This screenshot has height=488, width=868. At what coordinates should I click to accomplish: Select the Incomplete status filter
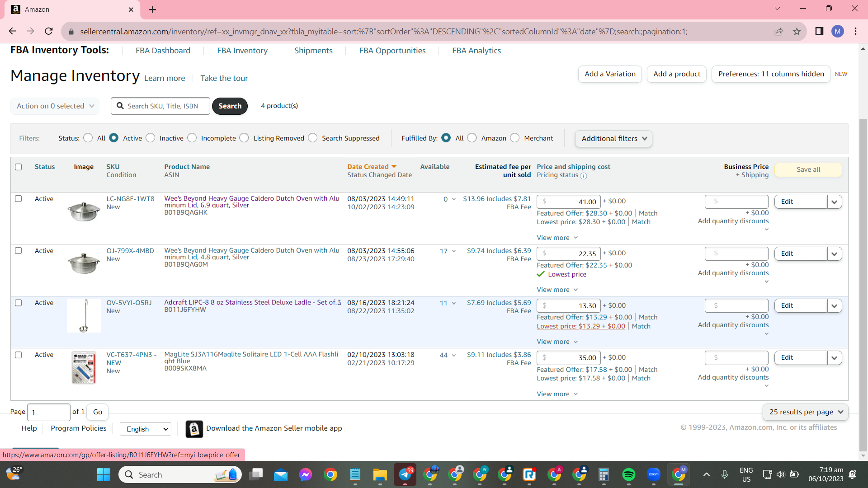coord(192,138)
